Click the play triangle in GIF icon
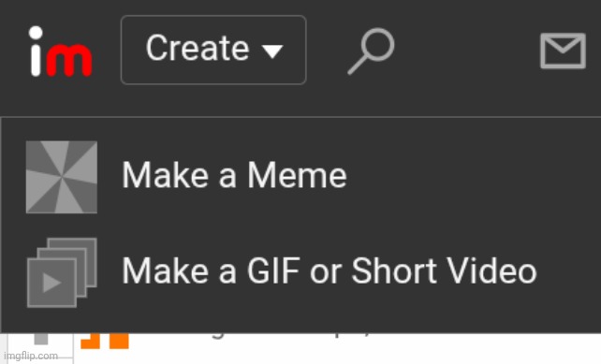601x364 pixels. pos(51,284)
